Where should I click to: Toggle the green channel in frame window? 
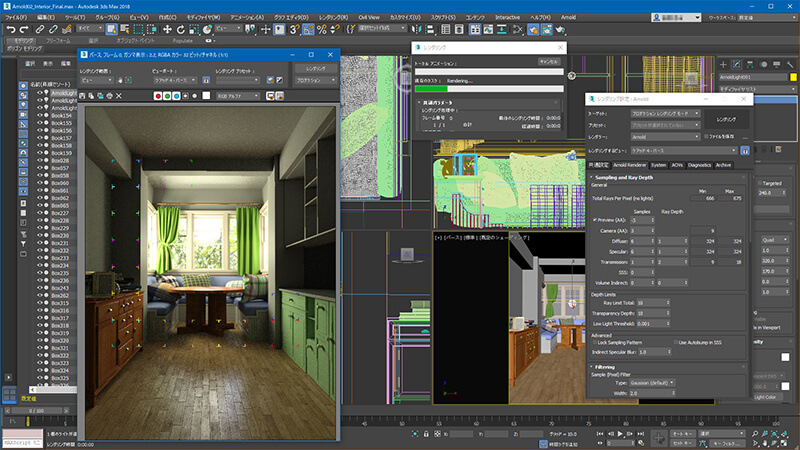tap(167, 95)
